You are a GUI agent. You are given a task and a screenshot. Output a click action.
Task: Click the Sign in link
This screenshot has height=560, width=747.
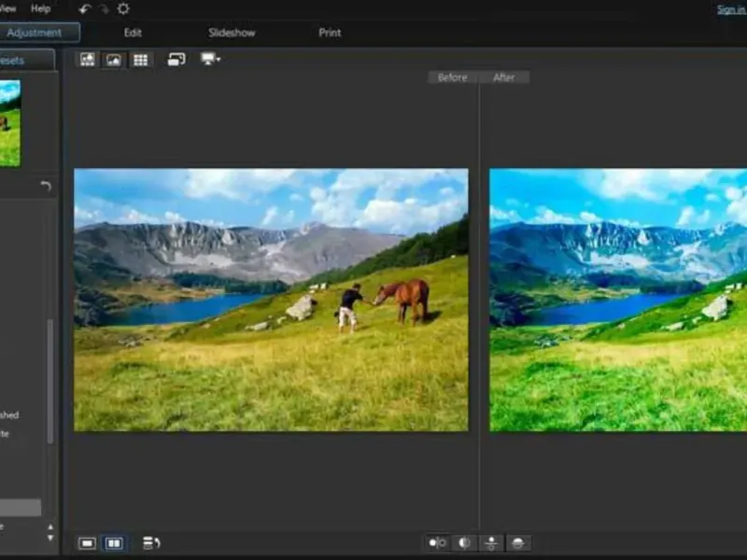(731, 9)
